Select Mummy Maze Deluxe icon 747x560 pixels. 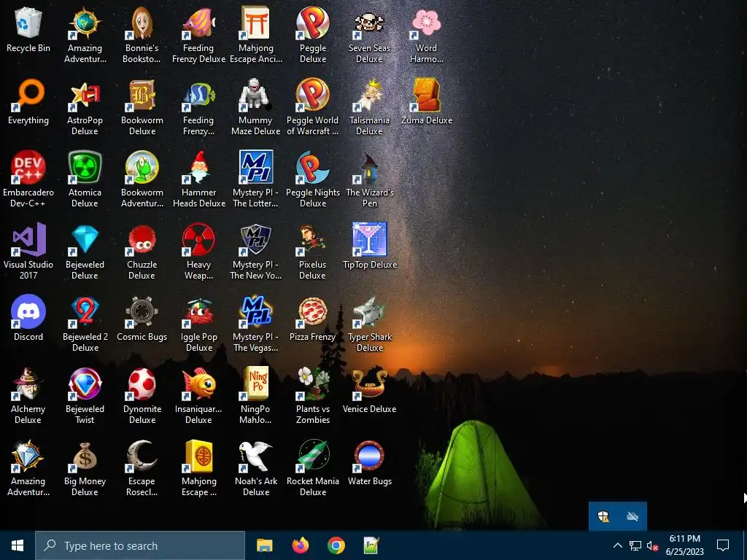tap(255, 95)
